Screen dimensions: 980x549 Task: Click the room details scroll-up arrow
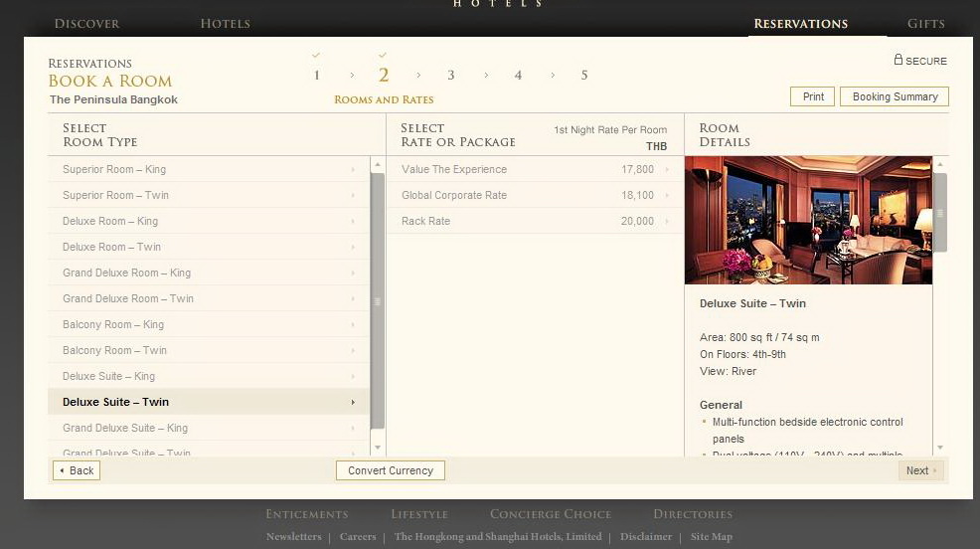940,164
